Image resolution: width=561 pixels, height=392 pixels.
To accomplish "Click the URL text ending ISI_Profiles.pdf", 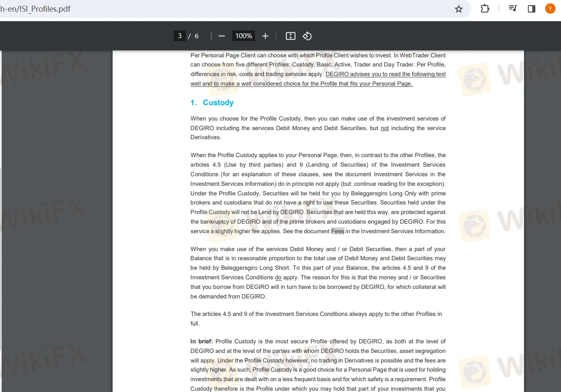I will (35, 9).
